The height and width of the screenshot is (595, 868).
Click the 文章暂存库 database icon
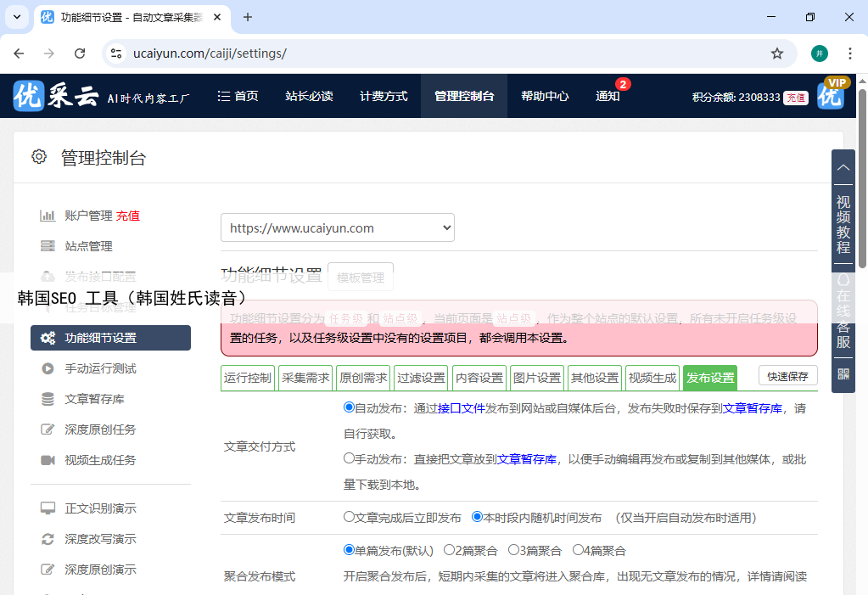pos(48,399)
